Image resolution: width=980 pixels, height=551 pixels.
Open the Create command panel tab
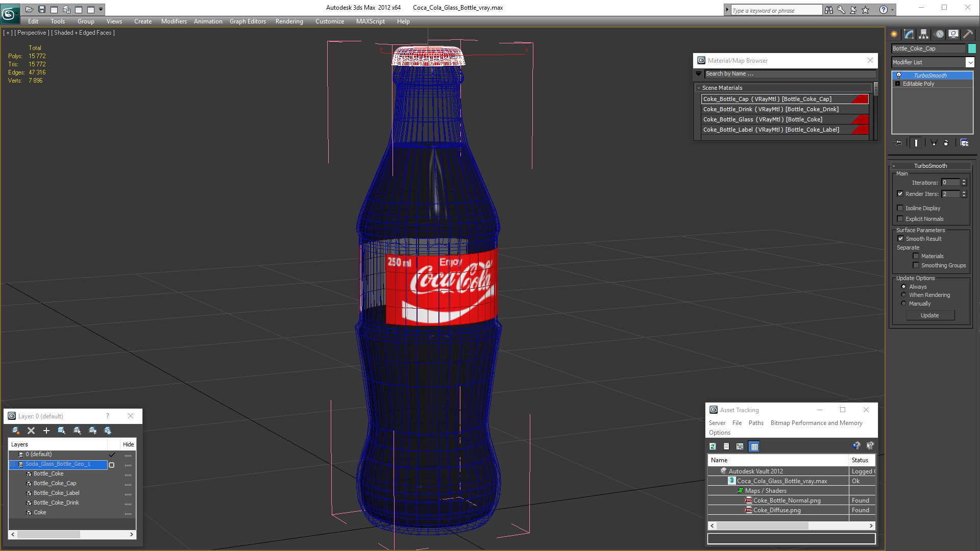click(x=894, y=34)
